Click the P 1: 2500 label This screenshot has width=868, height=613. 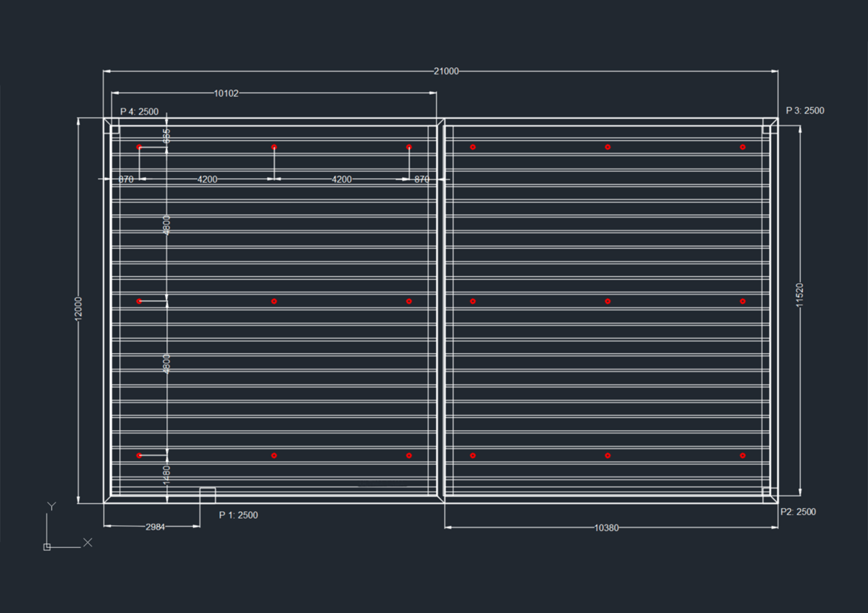pos(238,515)
